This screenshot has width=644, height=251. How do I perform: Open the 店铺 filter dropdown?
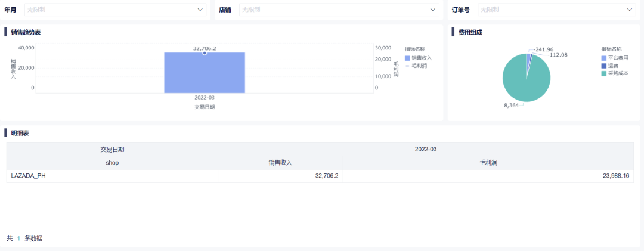(339, 10)
